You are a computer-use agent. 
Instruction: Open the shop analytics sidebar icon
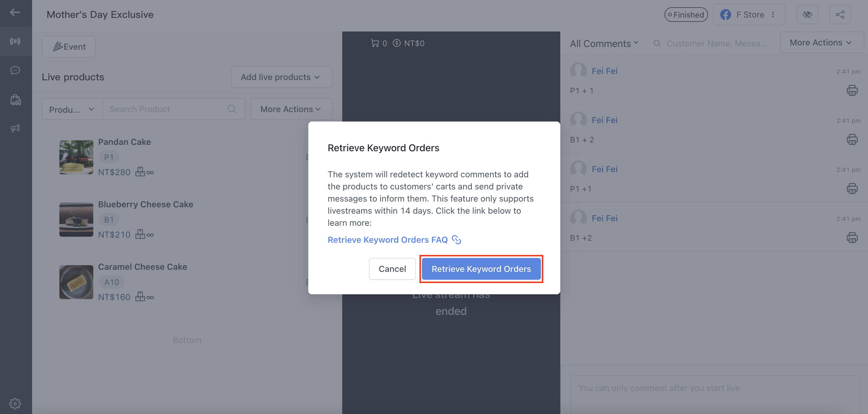pyautogui.click(x=15, y=99)
